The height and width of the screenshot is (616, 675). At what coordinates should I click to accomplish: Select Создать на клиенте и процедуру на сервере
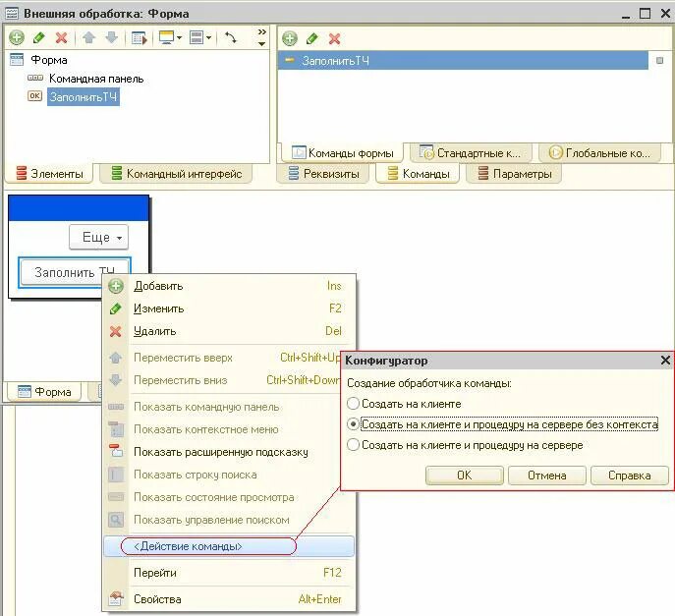click(353, 445)
